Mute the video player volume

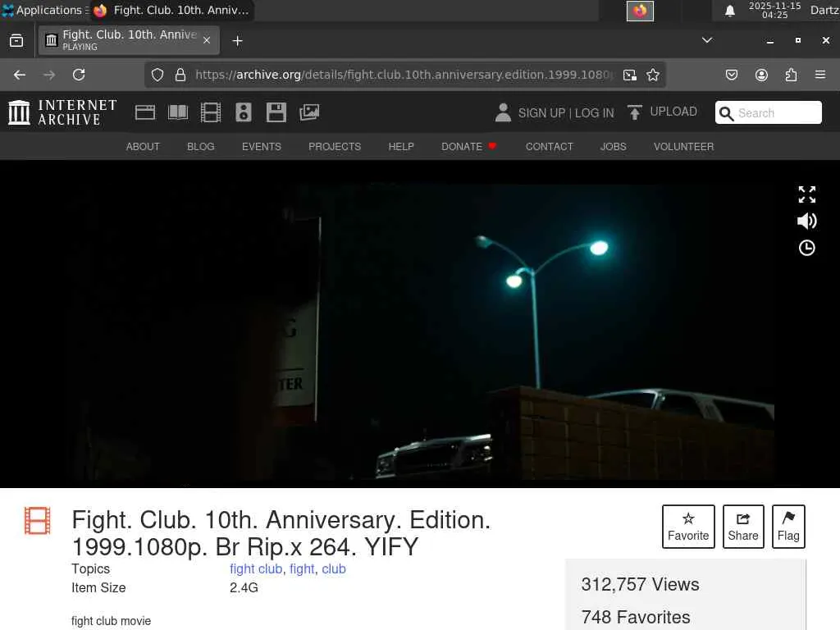(807, 221)
